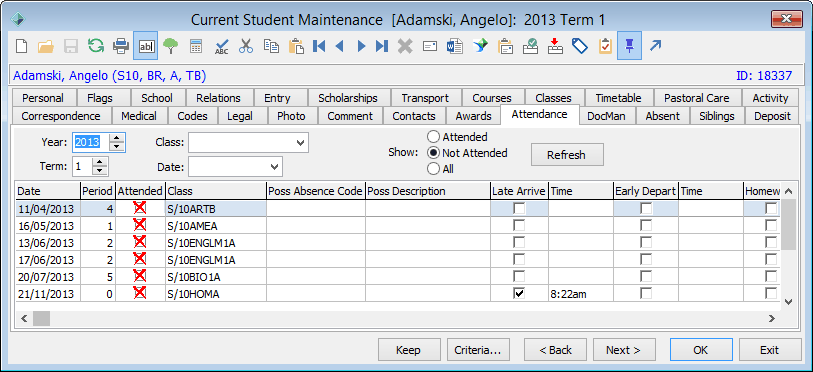Click the horizontal scrollbar thumb
The height and width of the screenshot is (372, 813).
pyautogui.click(x=41, y=318)
